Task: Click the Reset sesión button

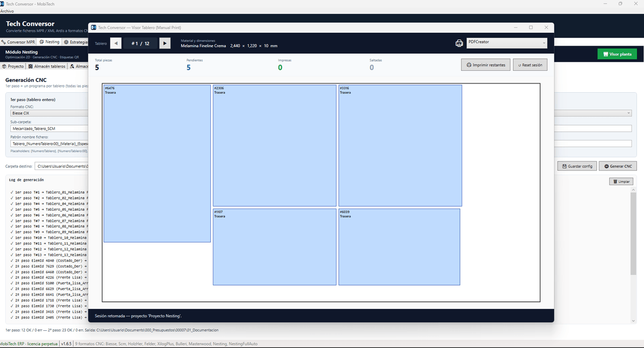Action: (x=530, y=65)
